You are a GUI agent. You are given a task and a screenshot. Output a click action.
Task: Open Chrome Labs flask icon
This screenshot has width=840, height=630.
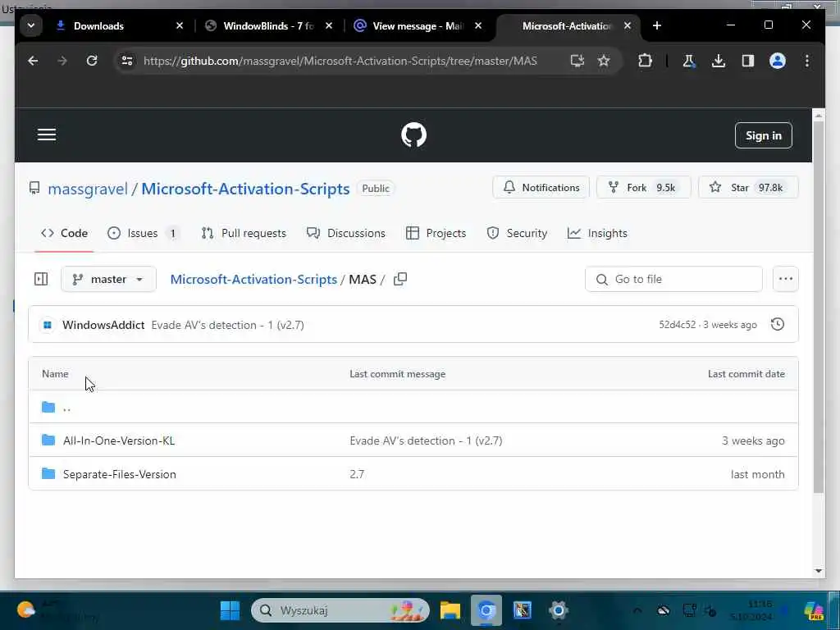point(688,61)
